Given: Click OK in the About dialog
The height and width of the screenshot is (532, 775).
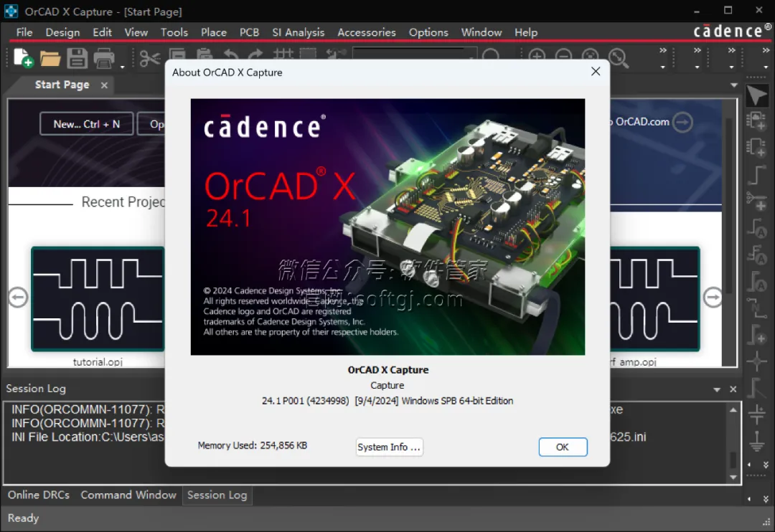Looking at the screenshot, I should click(563, 447).
